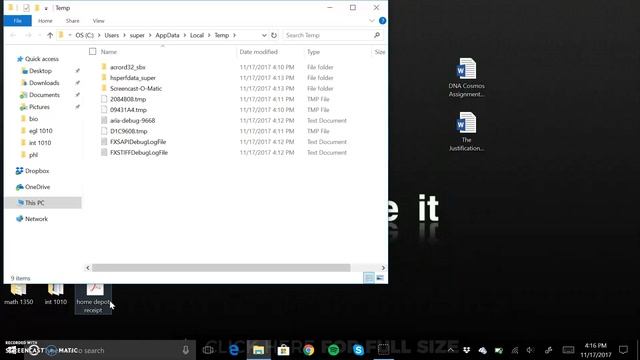
Task: Open Dropbox in navigation pane
Action: pos(37,171)
